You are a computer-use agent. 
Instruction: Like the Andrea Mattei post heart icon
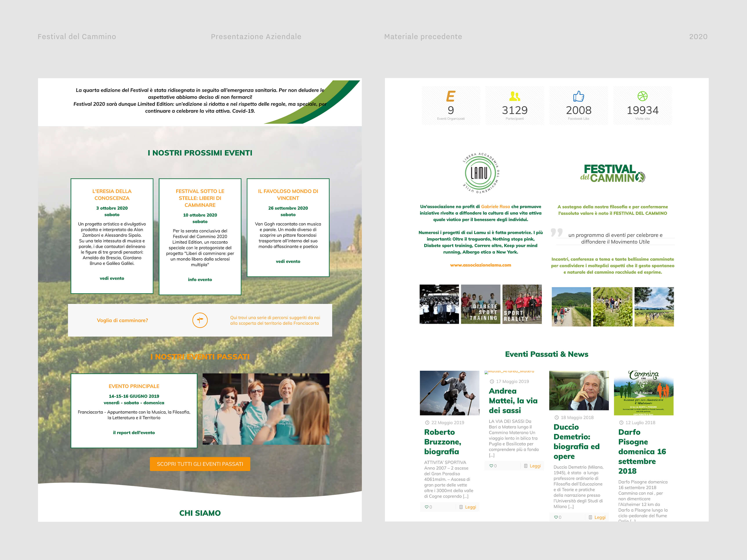click(491, 466)
